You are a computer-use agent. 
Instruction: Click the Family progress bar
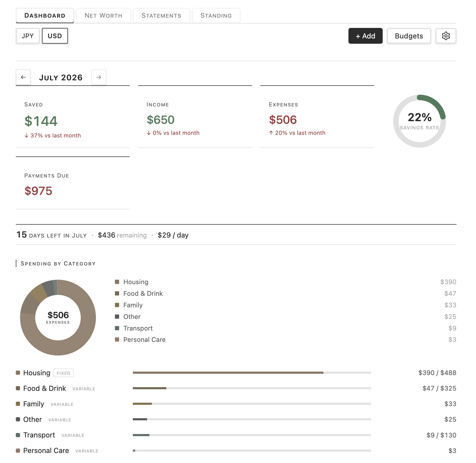(x=252, y=404)
